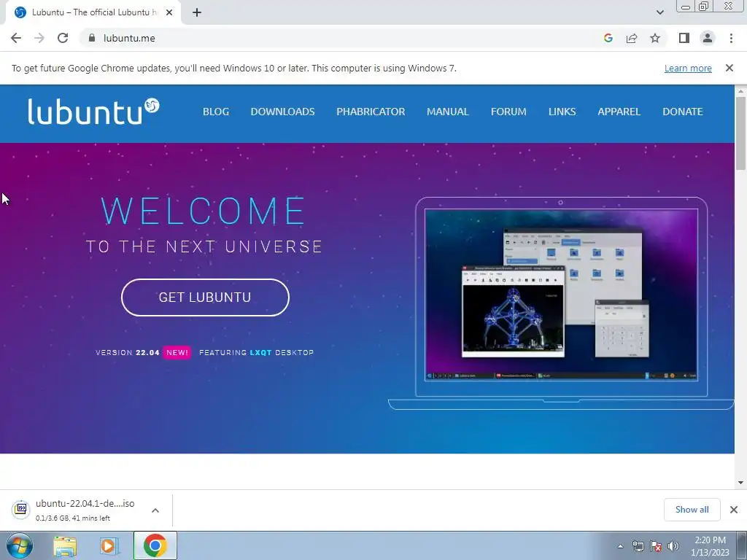Click the forward navigation arrow
747x560 pixels.
coord(39,38)
